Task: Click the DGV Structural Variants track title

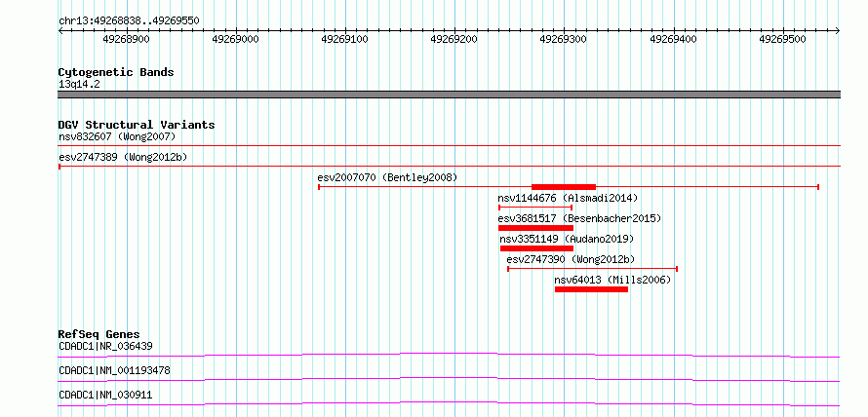Action: (x=137, y=125)
